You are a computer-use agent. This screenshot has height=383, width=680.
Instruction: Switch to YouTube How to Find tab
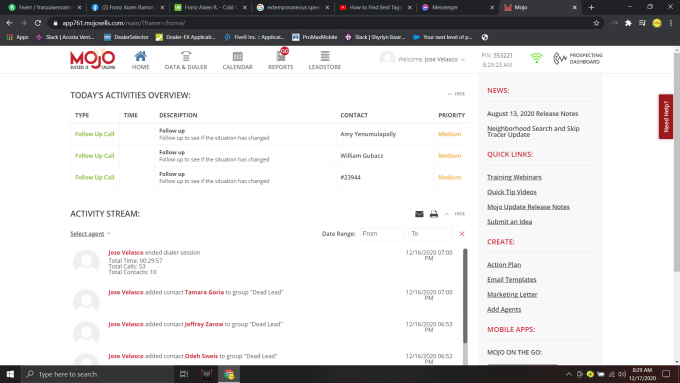point(376,7)
